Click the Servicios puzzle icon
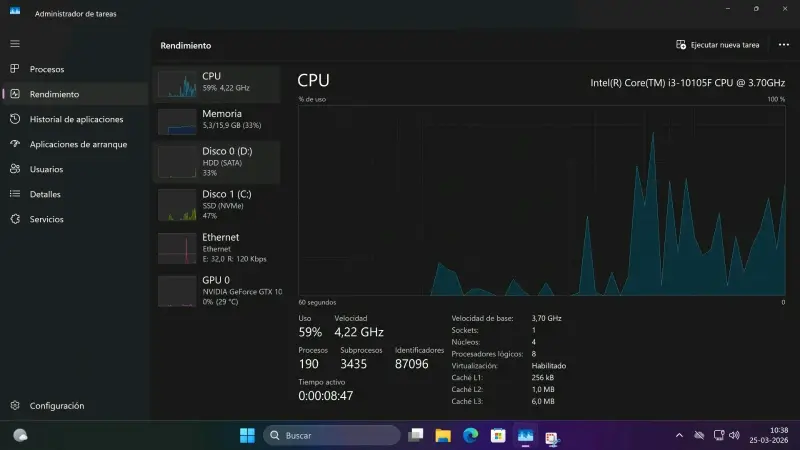 (x=15, y=219)
